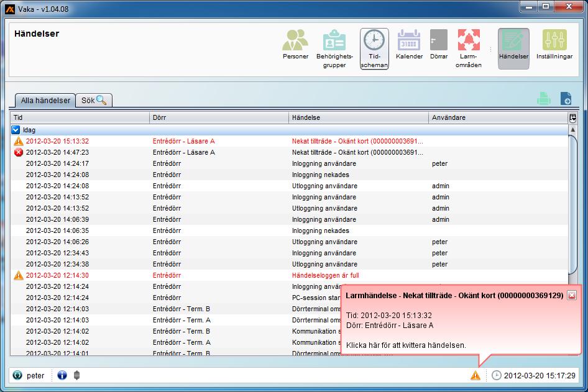Open the Tidscheman clock icon
588x392 pixels.
[374, 48]
